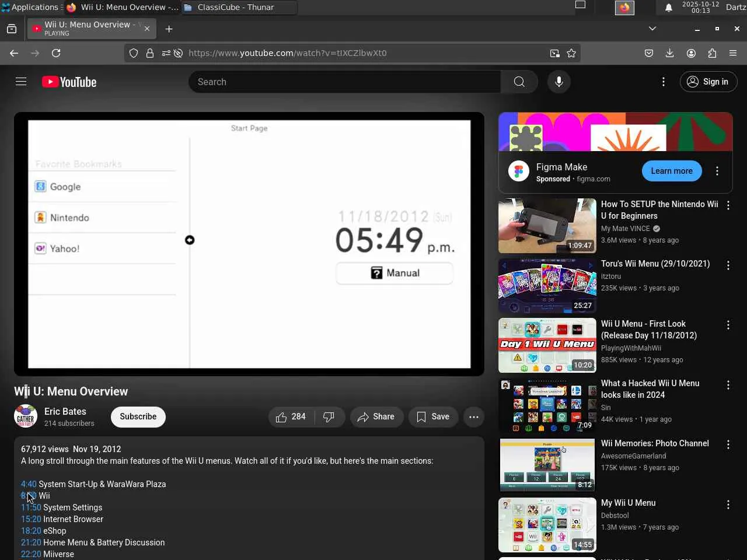View site security padlock info
The height and width of the screenshot is (560, 747).
(150, 53)
